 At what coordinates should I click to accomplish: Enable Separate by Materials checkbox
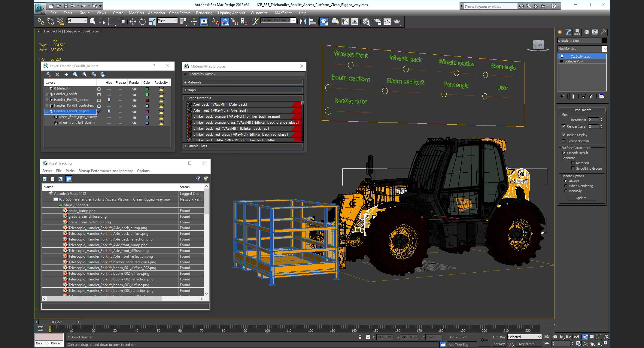(x=573, y=163)
